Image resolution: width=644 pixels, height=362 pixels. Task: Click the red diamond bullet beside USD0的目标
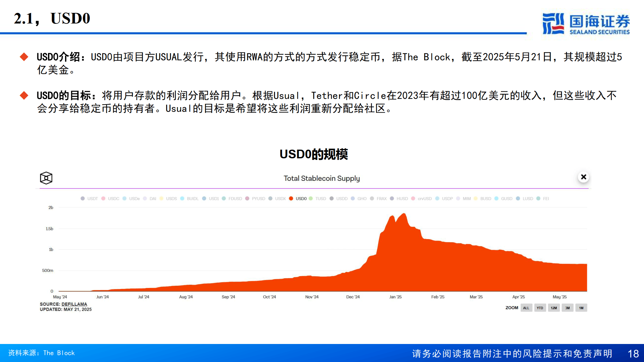[x=24, y=96]
